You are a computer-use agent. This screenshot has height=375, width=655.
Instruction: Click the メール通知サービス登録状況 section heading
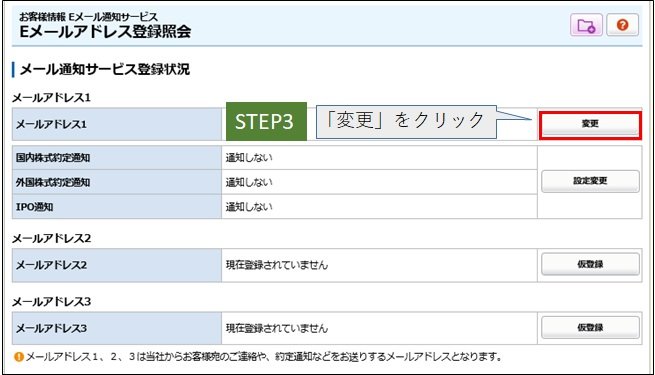105,69
